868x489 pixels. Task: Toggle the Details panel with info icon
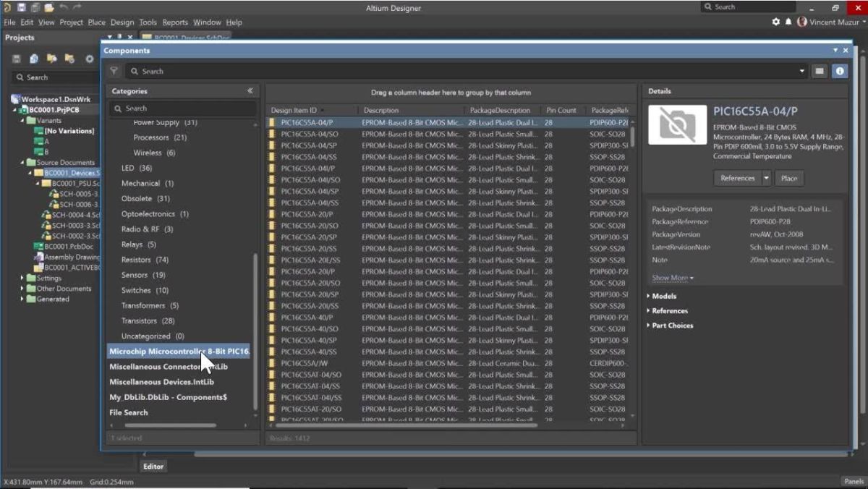pyautogui.click(x=839, y=71)
